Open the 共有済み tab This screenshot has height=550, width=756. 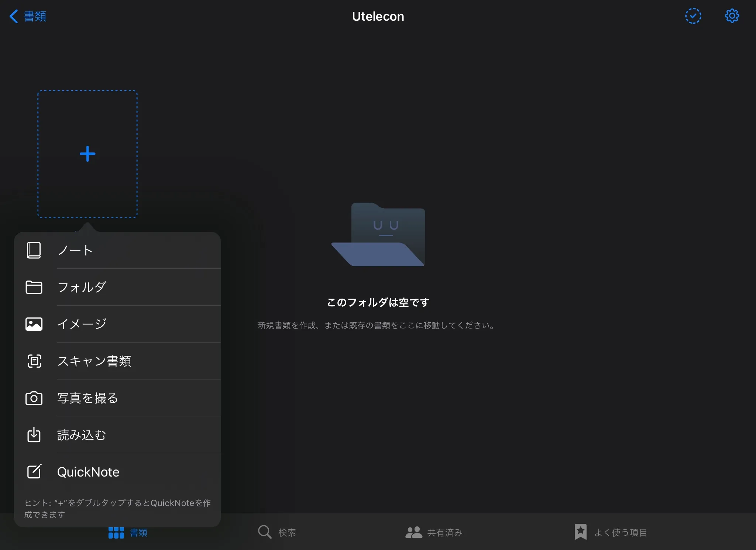pyautogui.click(x=434, y=532)
